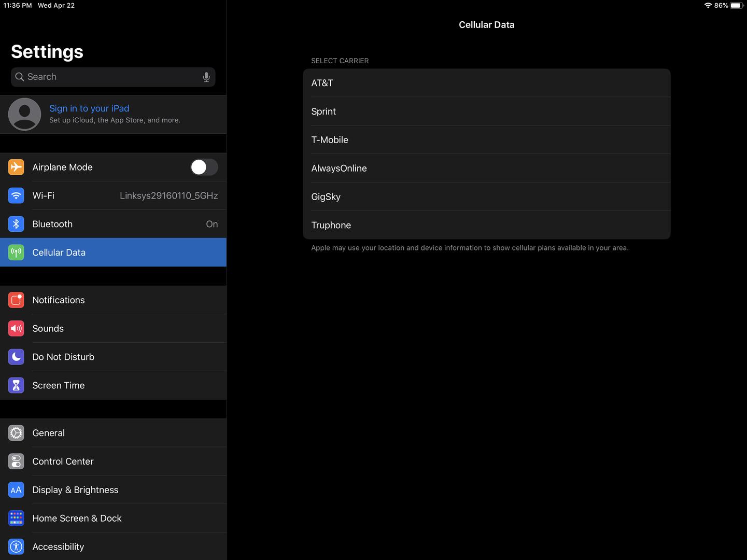Tap Sign in to your iPad link
The width and height of the screenshot is (747, 560).
point(89,108)
